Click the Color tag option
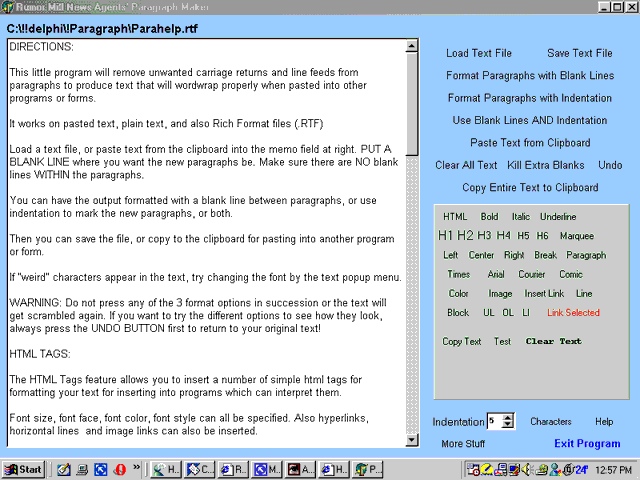Image resolution: width=640 pixels, height=480 pixels. coord(458,293)
